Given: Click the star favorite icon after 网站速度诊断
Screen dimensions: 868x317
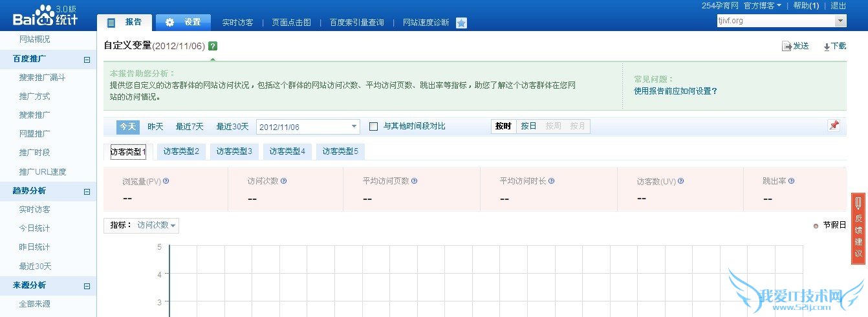Looking at the screenshot, I should [x=461, y=23].
